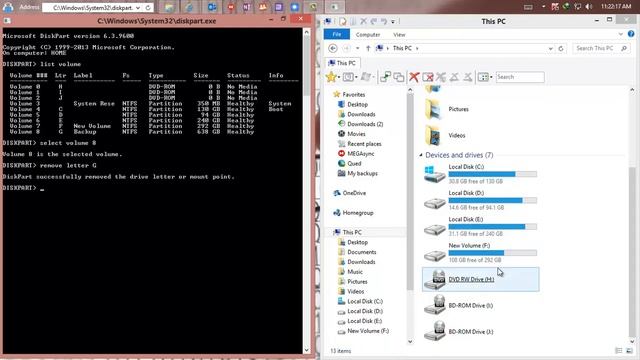The image size is (640, 360).
Task: Click the toolbar box icon with red X
Action: pos(428,77)
